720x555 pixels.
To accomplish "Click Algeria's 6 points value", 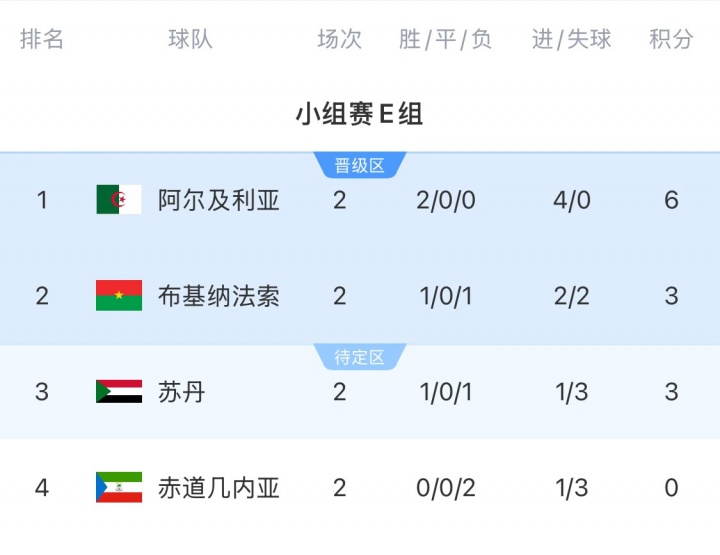I will pos(671,200).
